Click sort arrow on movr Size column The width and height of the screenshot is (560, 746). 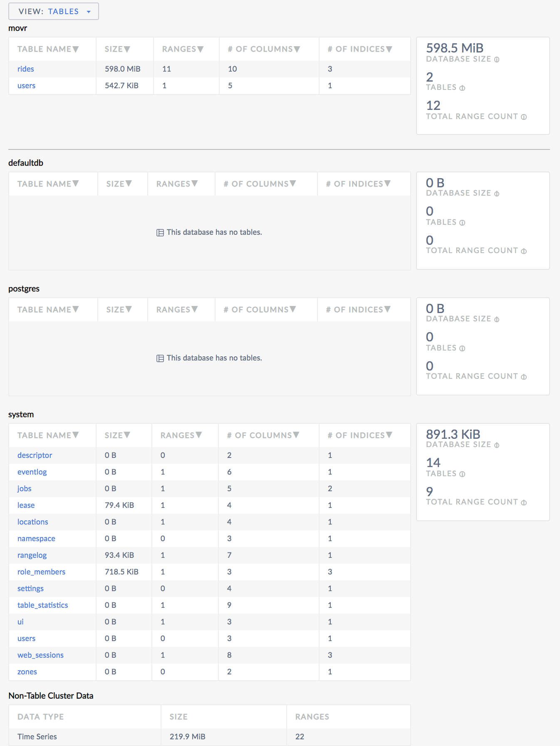pyautogui.click(x=127, y=49)
